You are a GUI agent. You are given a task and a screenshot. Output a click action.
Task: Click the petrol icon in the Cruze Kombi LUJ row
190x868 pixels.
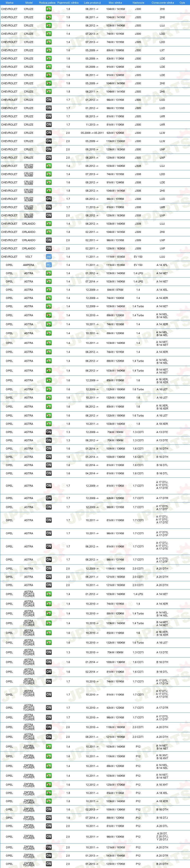49,166
